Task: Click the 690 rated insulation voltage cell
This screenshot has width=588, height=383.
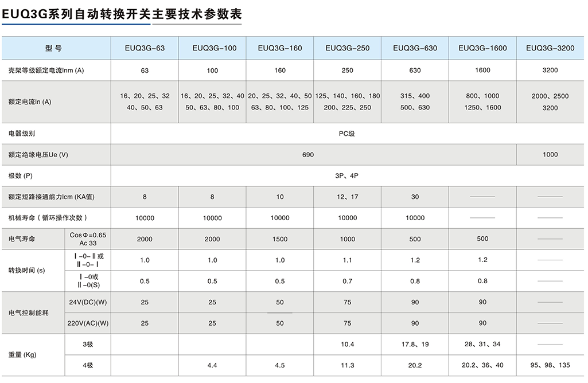Action: coord(308,154)
